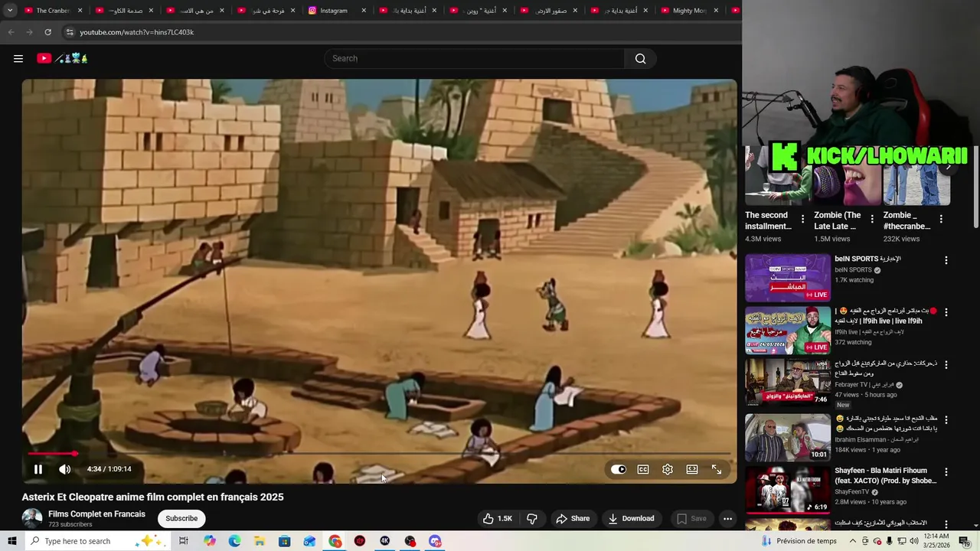The height and width of the screenshot is (551, 980).
Task: Open Microsoft Store from taskbar
Action: click(284, 541)
